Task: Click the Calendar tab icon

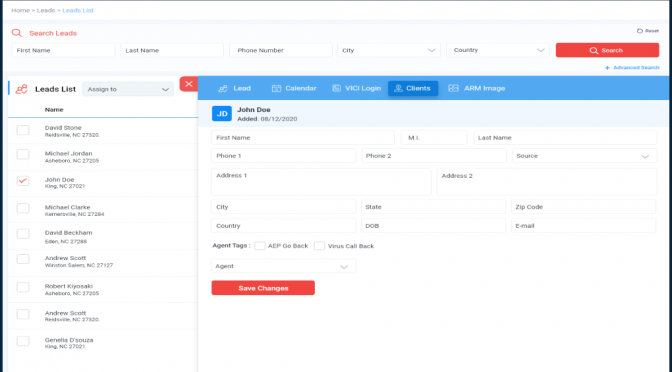Action: (x=276, y=88)
